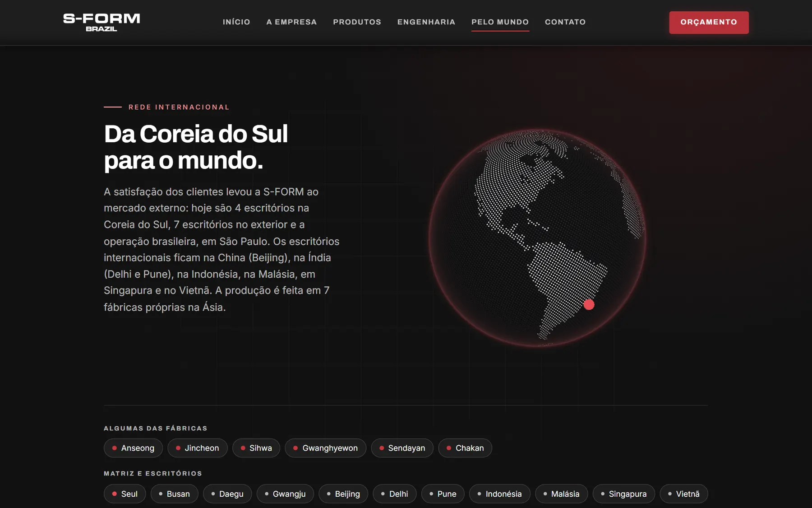Select the Vietnã office chip
Image resolution: width=812 pixels, height=508 pixels.
(x=684, y=494)
